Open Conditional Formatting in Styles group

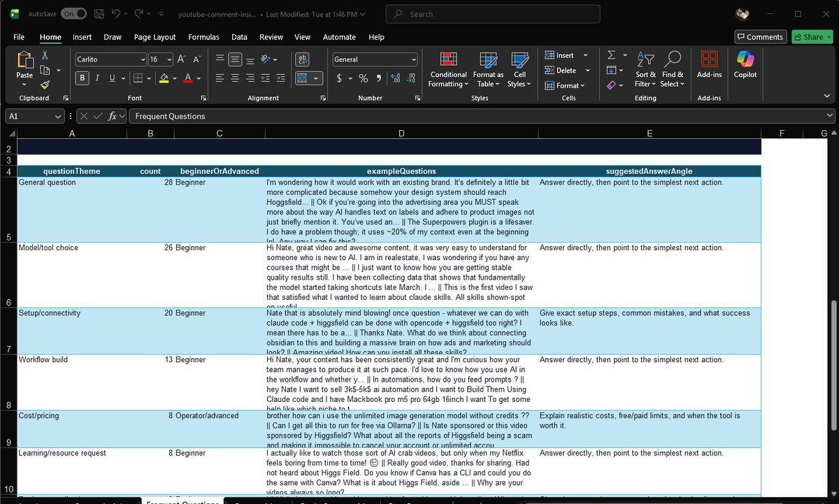pyautogui.click(x=448, y=70)
